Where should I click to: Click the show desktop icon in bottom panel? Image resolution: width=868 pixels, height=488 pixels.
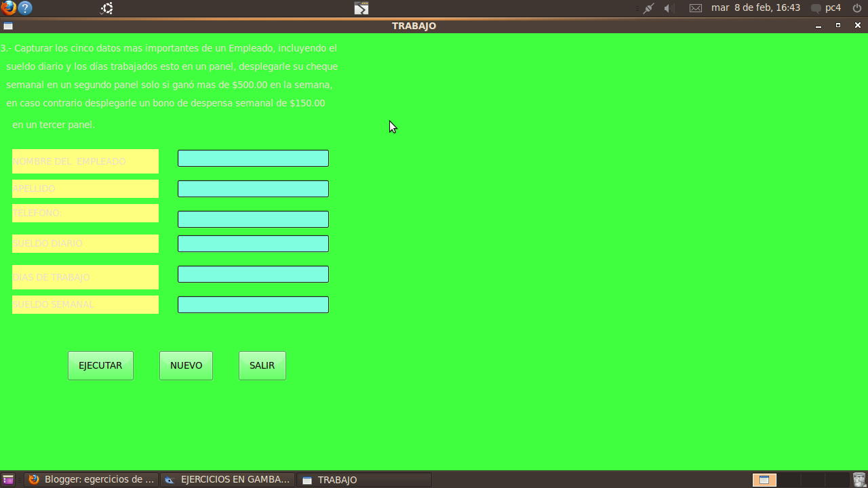point(8,480)
